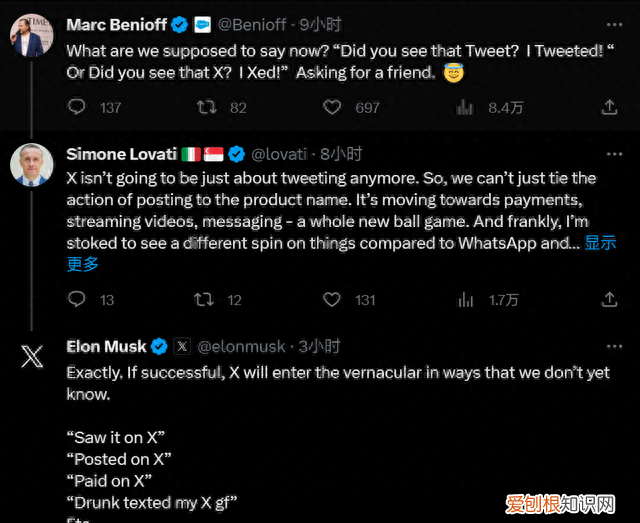Viewport: 640px width, 523px height.
Task: Click the X affiliation badge beside Elon Musk
Action: pos(182,346)
